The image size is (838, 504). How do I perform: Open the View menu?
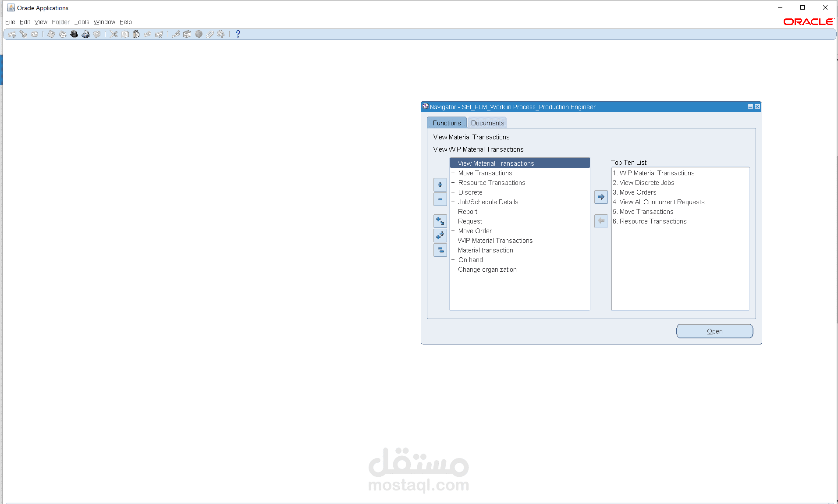[x=41, y=22]
